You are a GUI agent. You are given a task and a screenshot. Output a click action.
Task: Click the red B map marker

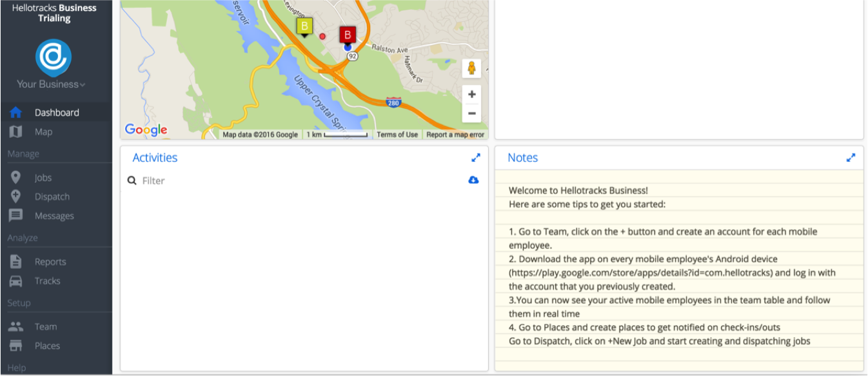348,35
